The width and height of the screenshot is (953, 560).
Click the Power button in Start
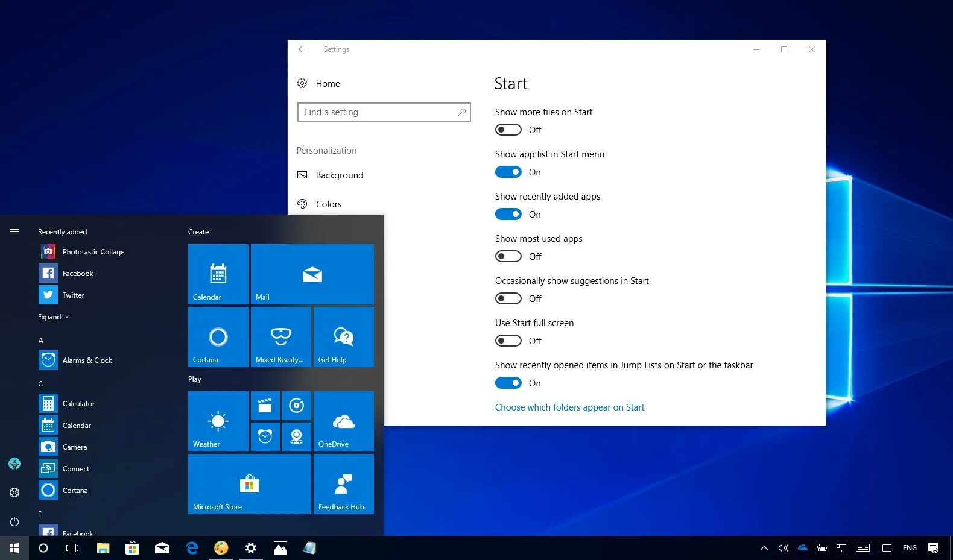tap(14, 521)
